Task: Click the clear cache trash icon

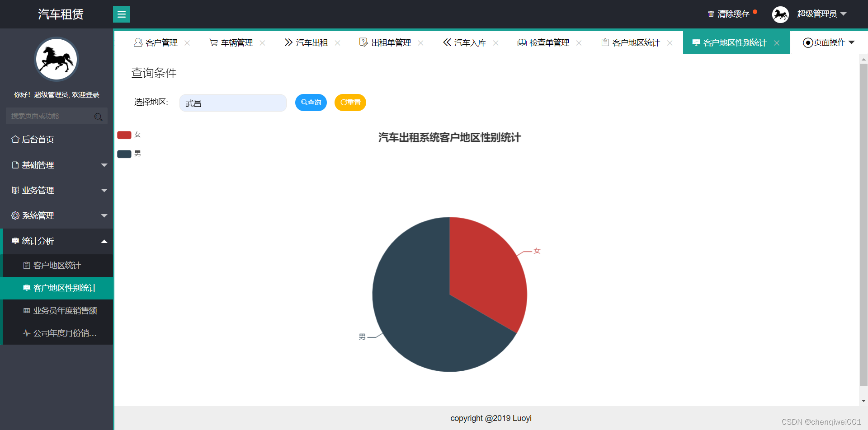Action: pos(711,14)
